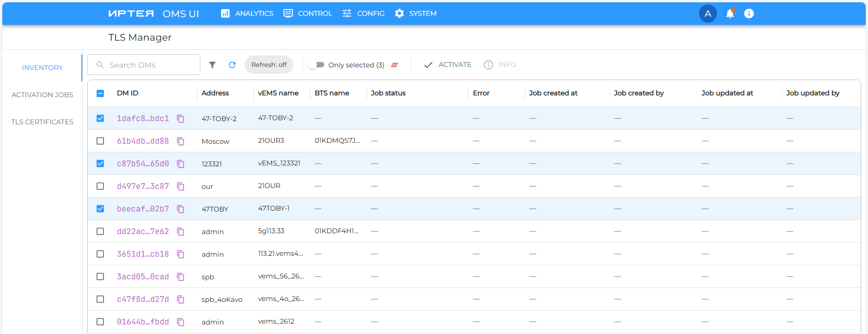This screenshot has width=868, height=334.
Task: Copy DM ID d497e7…3c87
Action: [180, 186]
